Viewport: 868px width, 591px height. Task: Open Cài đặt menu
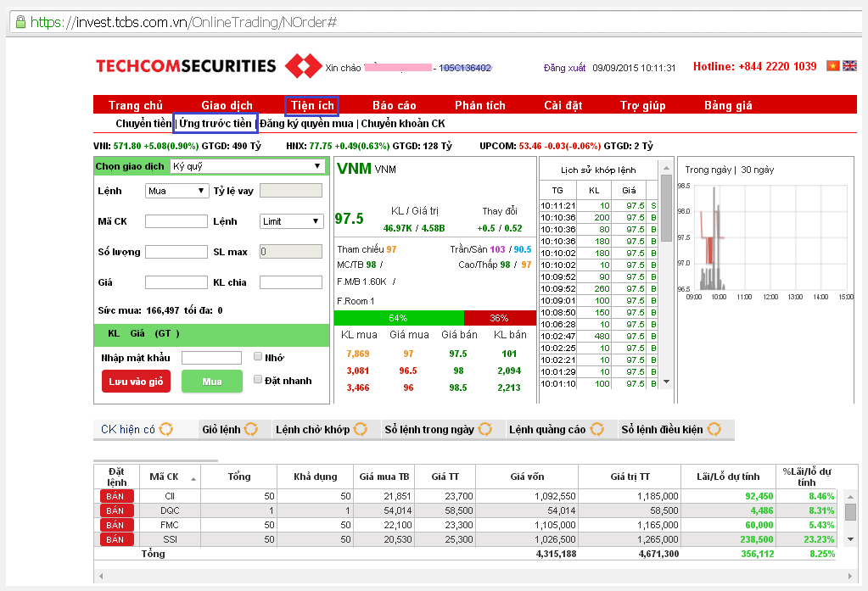coord(563,105)
